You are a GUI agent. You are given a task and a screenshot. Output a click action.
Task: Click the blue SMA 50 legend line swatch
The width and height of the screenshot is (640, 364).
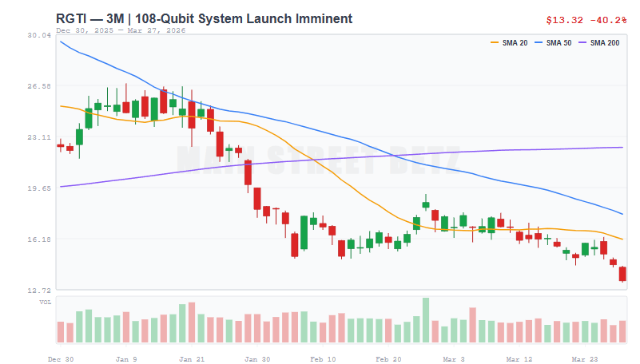click(x=539, y=43)
